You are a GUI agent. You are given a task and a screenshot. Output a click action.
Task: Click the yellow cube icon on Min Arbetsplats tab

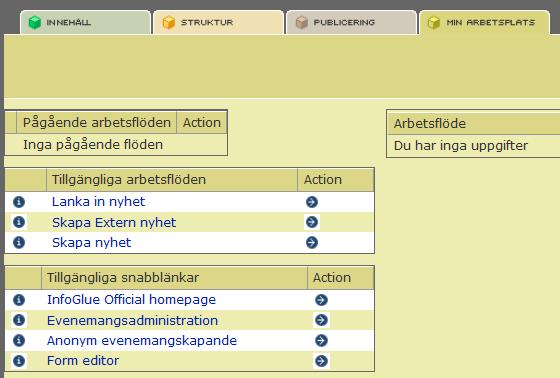[434, 23]
